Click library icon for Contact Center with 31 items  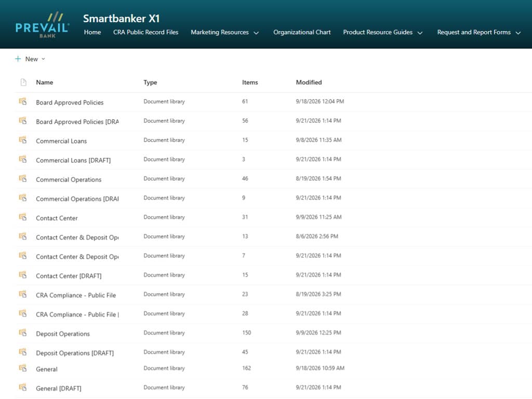[x=23, y=217]
